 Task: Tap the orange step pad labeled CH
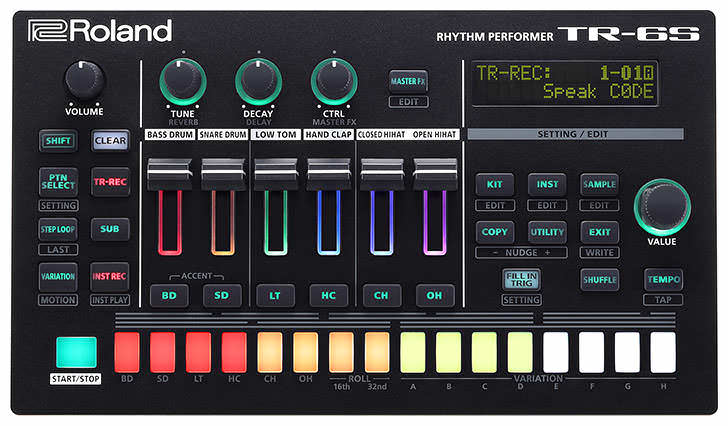click(x=270, y=352)
